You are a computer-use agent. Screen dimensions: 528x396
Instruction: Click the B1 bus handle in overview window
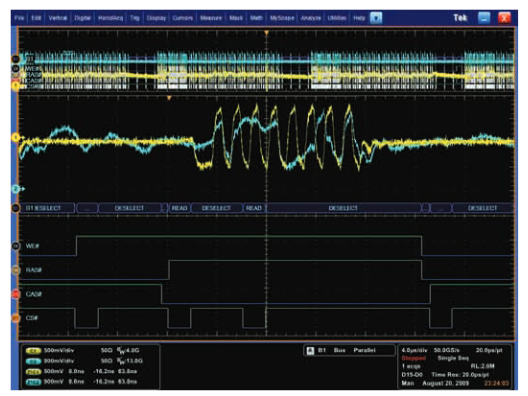pos(15,59)
